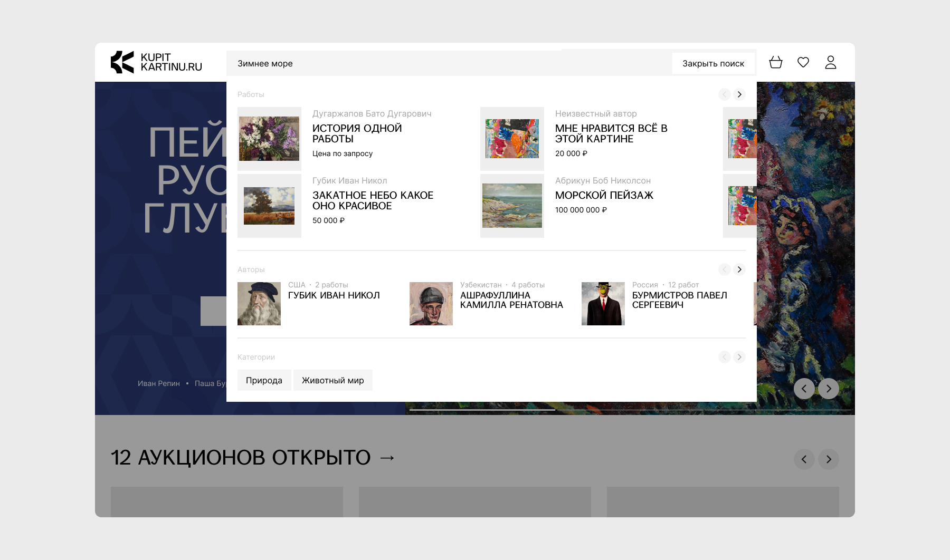Click artist name Дугаржапов Бато Дугарович
950x560 pixels.
372,113
